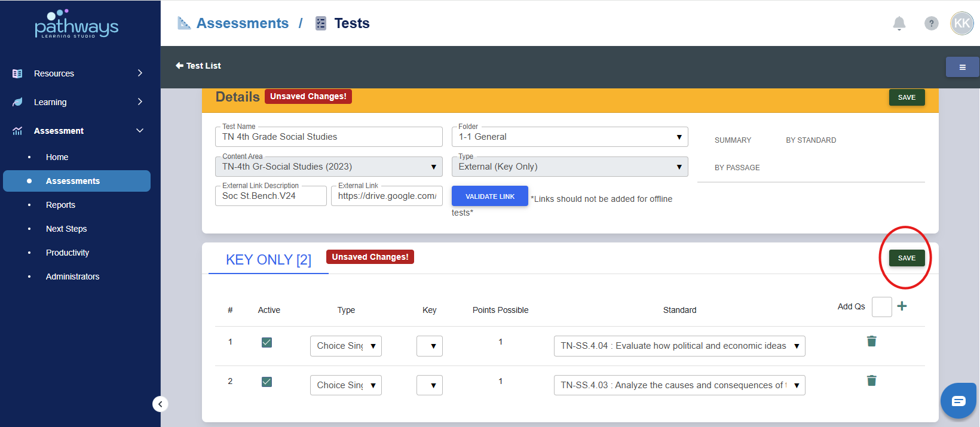Open the Type dropdown External (Key Only)
Image resolution: width=980 pixels, height=427 pixels.
point(569,167)
